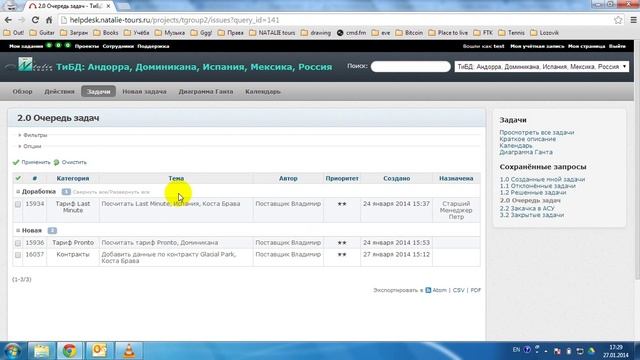Open saved query 2.2 Закачка в АСУ
This screenshot has width=640, height=360.
(x=527, y=208)
